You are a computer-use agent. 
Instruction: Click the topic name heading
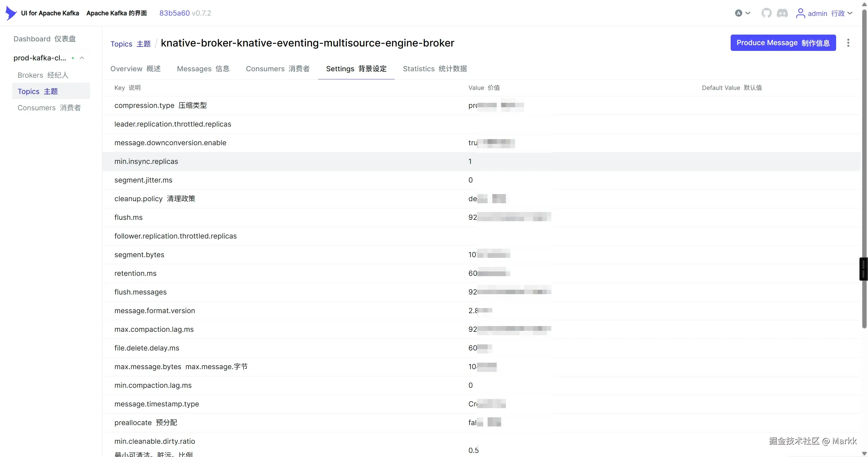[x=307, y=43]
